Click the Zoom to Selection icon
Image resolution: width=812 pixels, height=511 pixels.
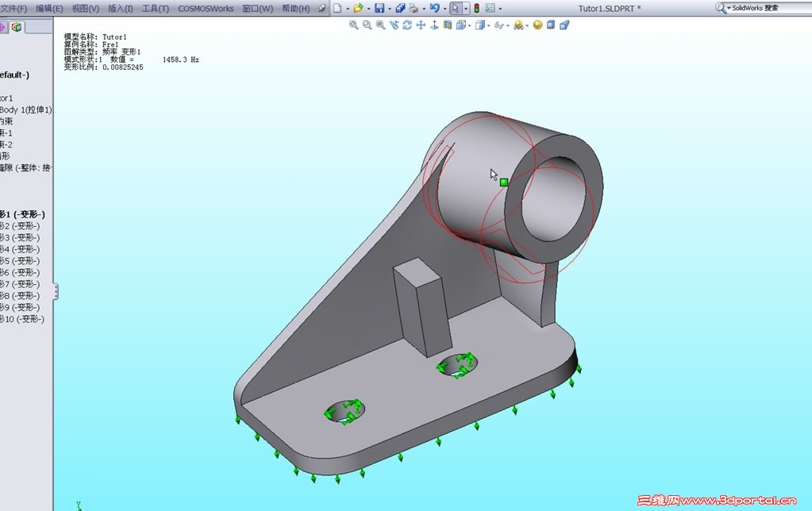(x=394, y=25)
